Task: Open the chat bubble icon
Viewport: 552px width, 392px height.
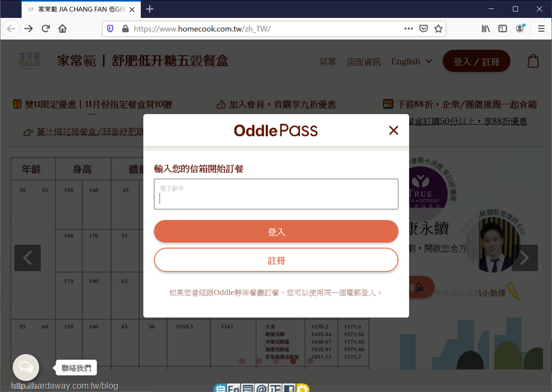Action: [26, 367]
